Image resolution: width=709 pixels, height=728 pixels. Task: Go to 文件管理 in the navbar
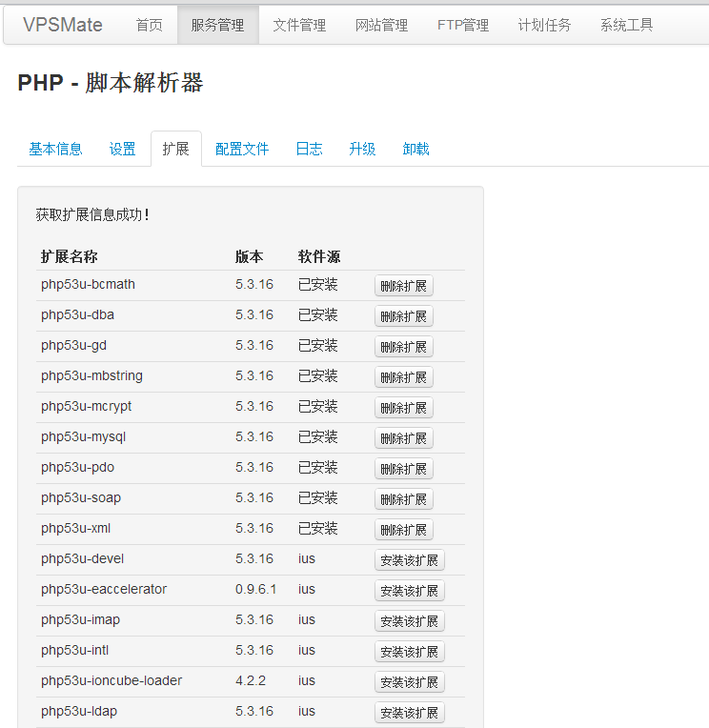point(299,25)
